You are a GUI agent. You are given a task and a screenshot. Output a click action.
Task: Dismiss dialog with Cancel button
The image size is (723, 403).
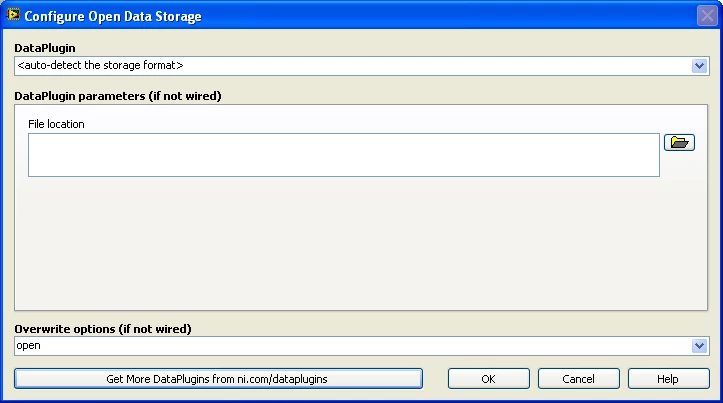[x=578, y=379]
